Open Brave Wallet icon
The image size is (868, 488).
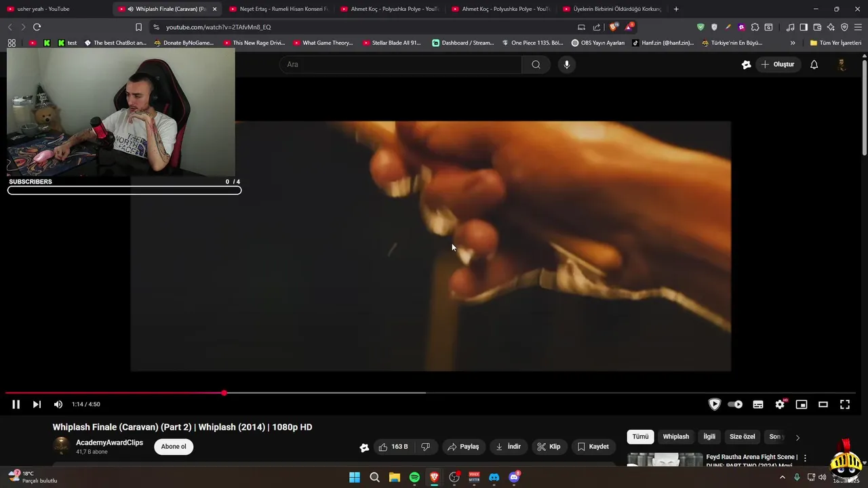coord(817,27)
